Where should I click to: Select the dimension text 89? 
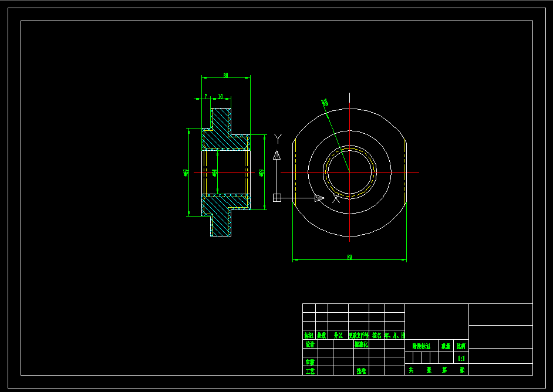pos(349,257)
